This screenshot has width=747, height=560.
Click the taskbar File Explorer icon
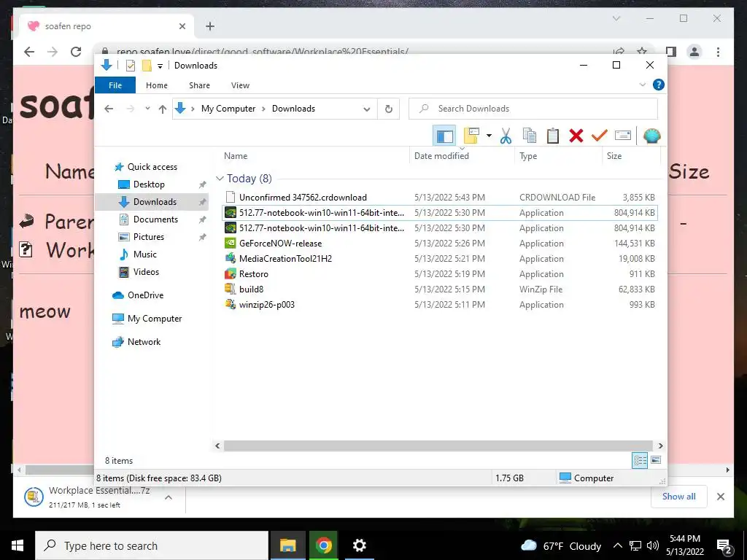[x=287, y=545]
